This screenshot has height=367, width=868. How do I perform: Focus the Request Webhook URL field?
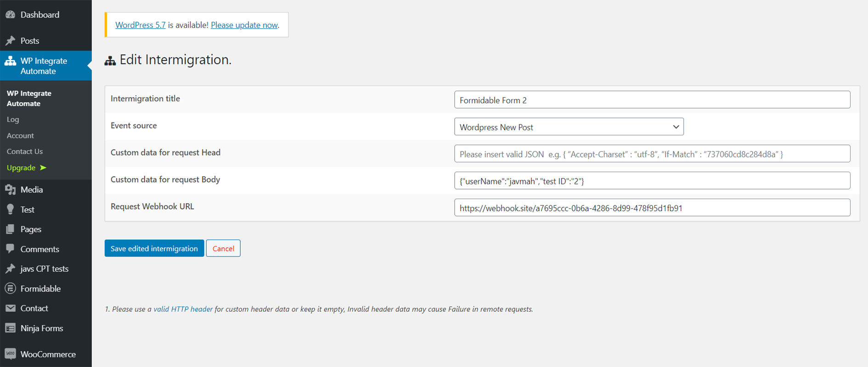[x=652, y=208]
